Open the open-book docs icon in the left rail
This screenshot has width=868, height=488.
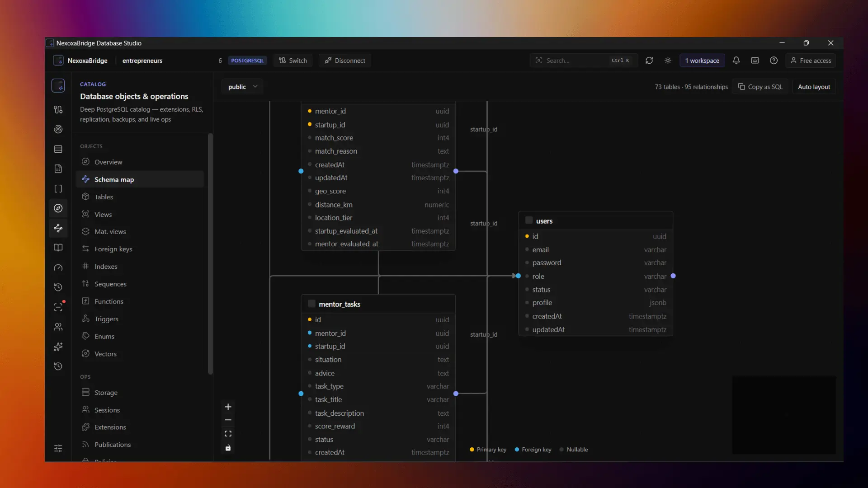pos(58,248)
